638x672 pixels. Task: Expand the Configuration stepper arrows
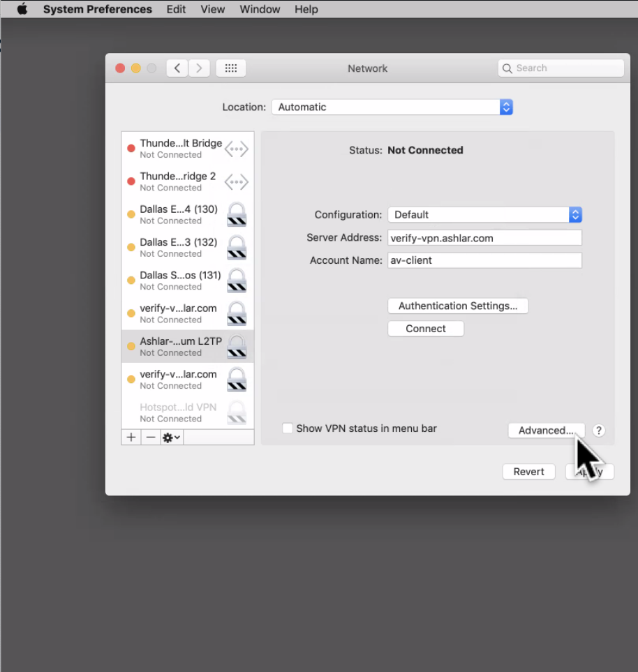(x=574, y=214)
